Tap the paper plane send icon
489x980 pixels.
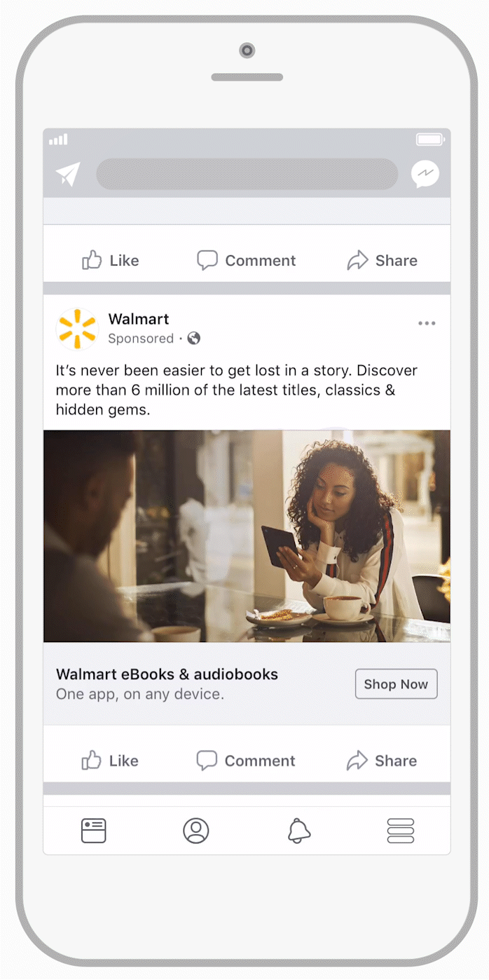(x=68, y=174)
